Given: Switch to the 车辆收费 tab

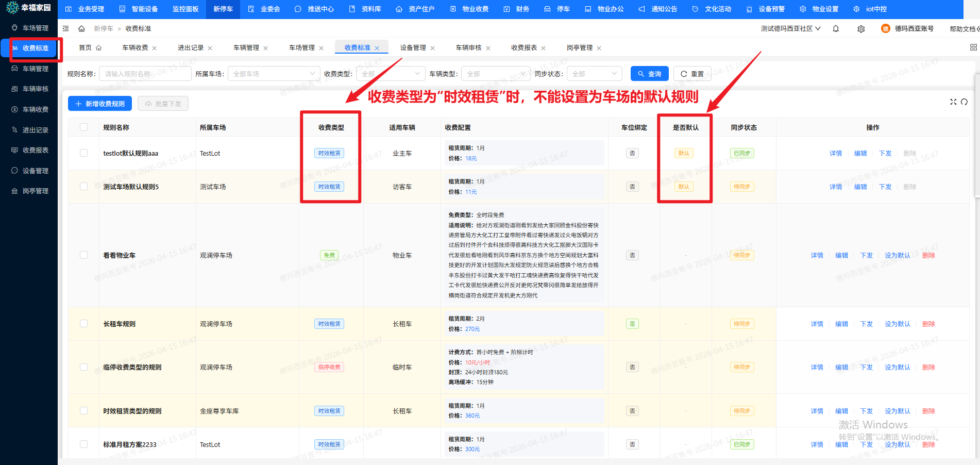Looking at the screenshot, I should pyautogui.click(x=135, y=48).
